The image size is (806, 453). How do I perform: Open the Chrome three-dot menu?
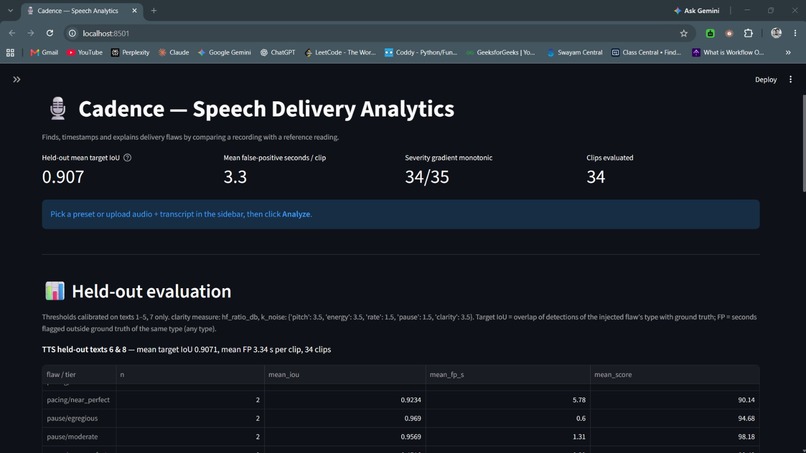795,33
